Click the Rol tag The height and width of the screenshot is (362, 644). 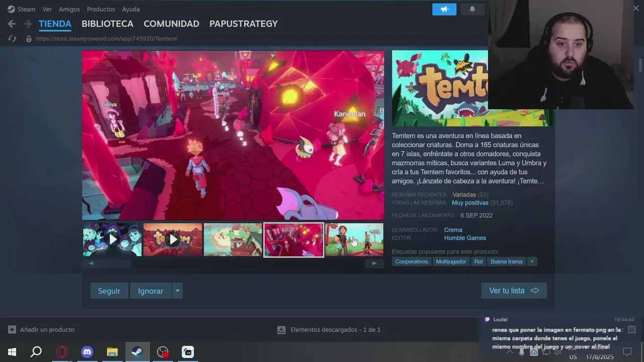point(478,261)
